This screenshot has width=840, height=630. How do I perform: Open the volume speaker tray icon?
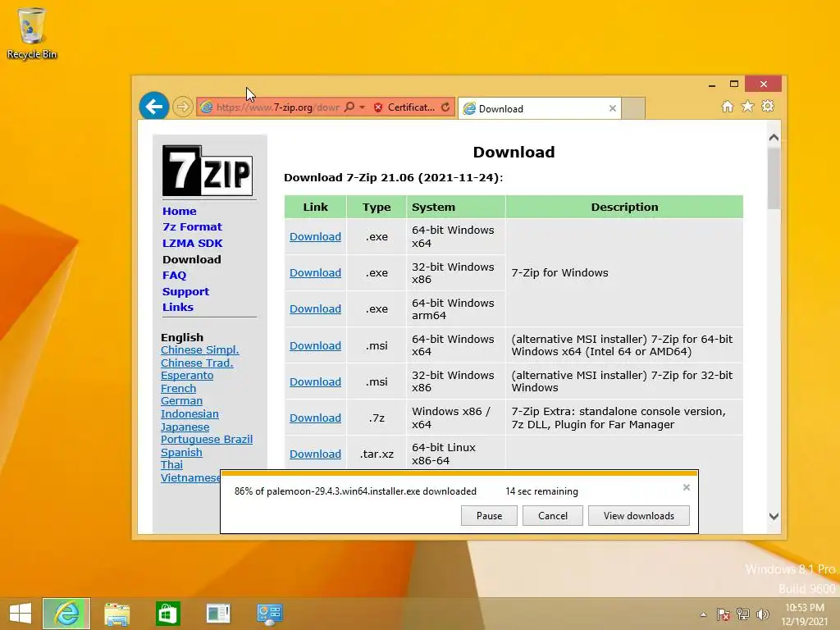point(762,614)
